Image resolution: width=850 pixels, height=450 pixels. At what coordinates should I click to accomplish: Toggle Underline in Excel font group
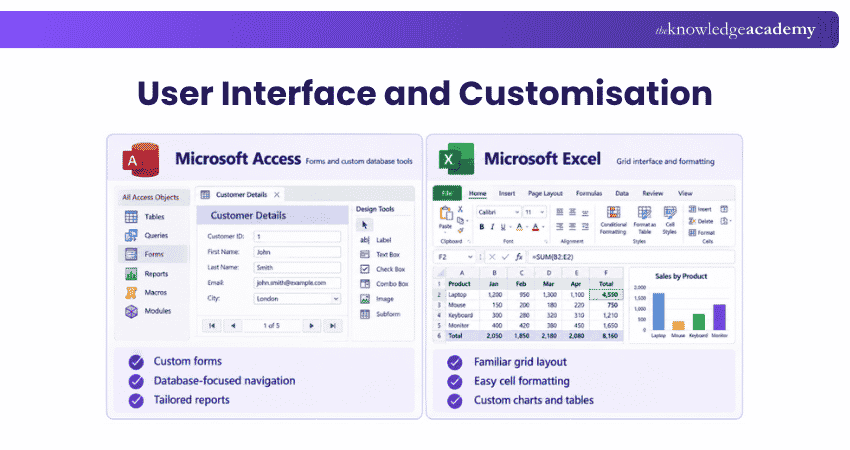[503, 227]
